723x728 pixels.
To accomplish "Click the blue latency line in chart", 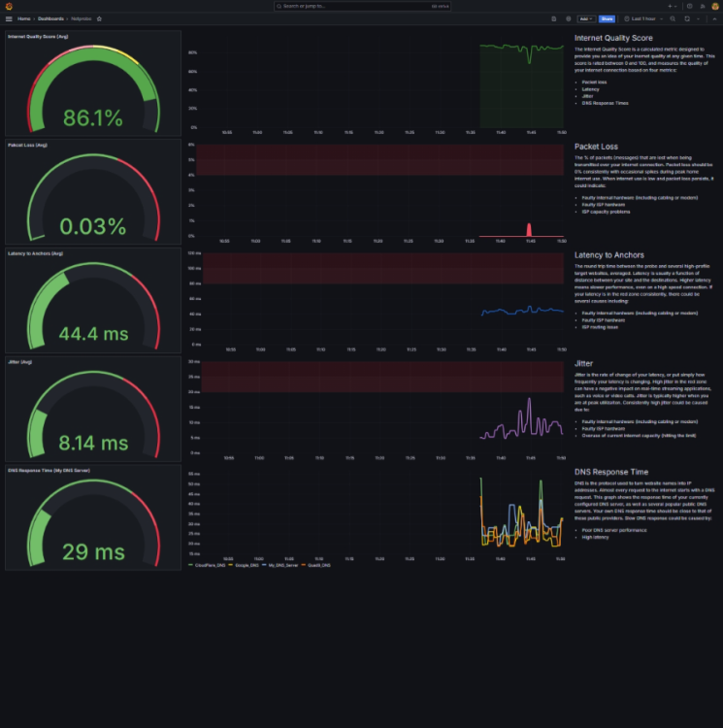I will click(x=522, y=311).
